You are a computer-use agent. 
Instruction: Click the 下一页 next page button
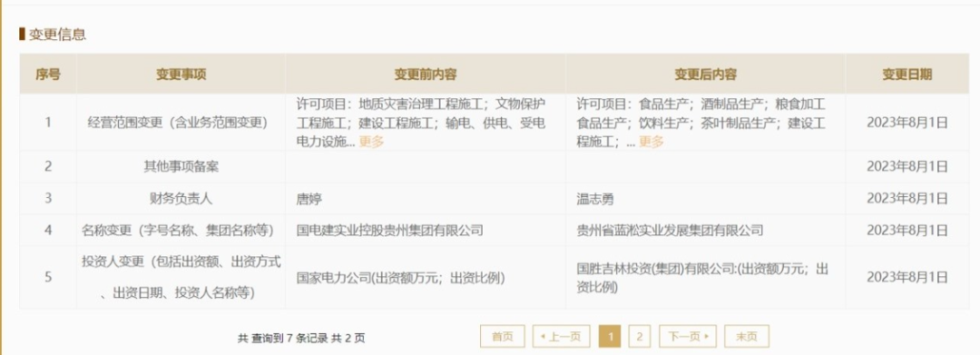(688, 336)
